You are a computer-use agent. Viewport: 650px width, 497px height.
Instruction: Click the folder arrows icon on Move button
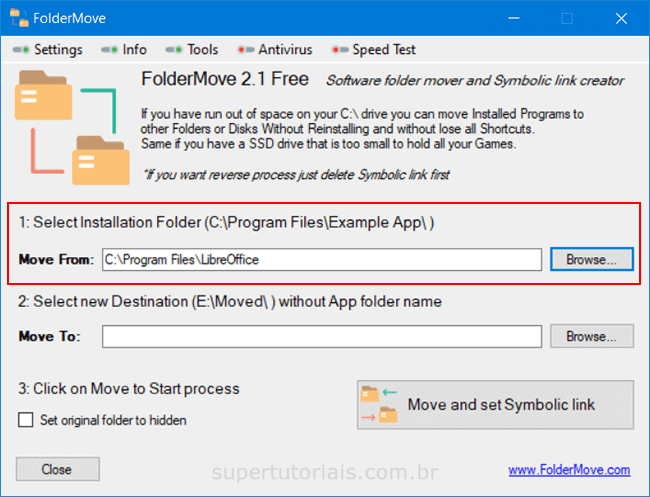click(x=379, y=405)
